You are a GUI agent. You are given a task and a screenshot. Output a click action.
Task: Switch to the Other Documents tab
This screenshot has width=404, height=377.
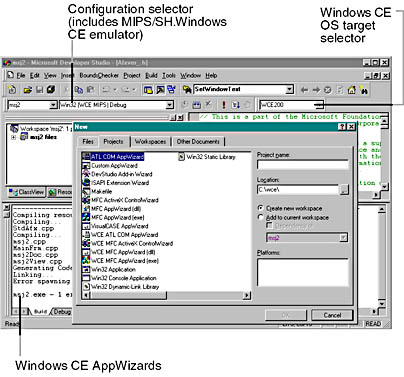coord(198,142)
